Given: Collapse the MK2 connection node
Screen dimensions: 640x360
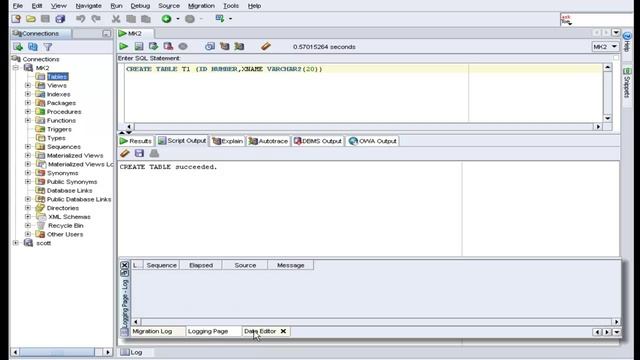Looking at the screenshot, I should pos(16,68).
